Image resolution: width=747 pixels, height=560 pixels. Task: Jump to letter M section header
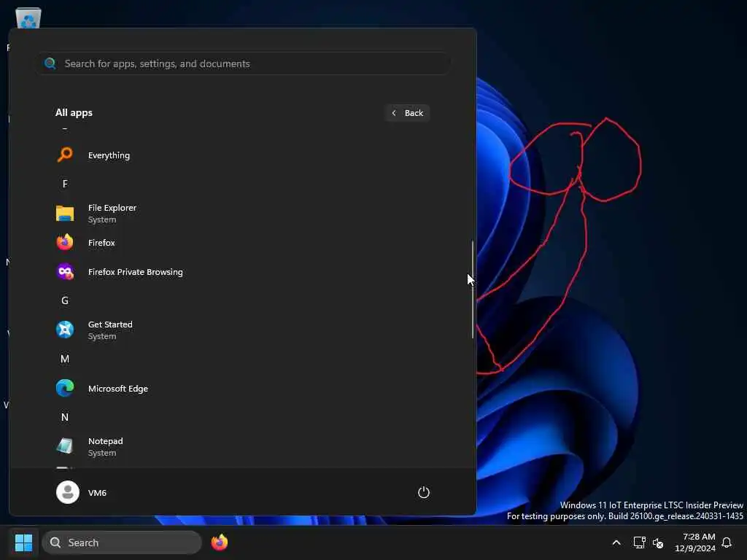[65, 359]
